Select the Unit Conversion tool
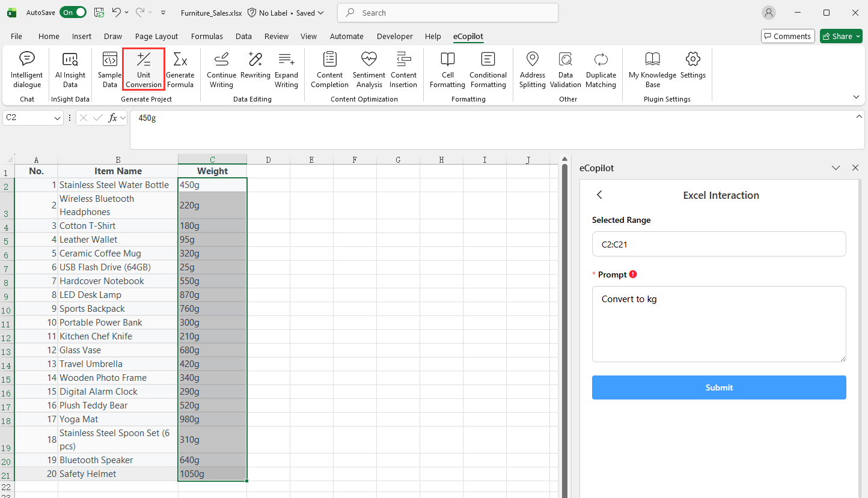This screenshot has width=868, height=498. pyautogui.click(x=144, y=70)
